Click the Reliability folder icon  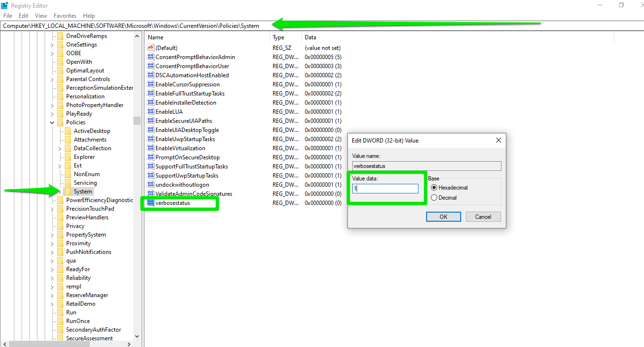60,278
